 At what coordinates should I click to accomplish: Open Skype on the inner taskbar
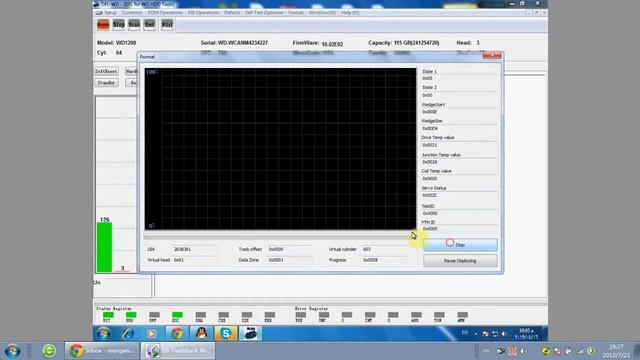pos(226,333)
